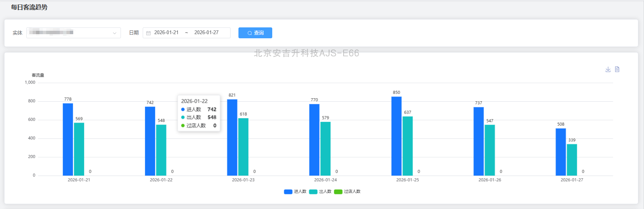
Task: Click the green 过店人数 legend swatch
Action: click(338, 192)
